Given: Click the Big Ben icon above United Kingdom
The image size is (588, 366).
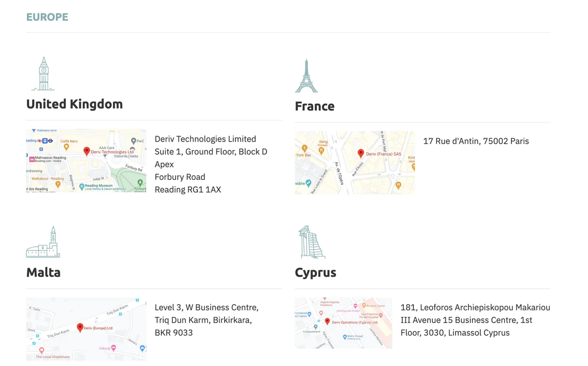Looking at the screenshot, I should (x=43, y=73).
